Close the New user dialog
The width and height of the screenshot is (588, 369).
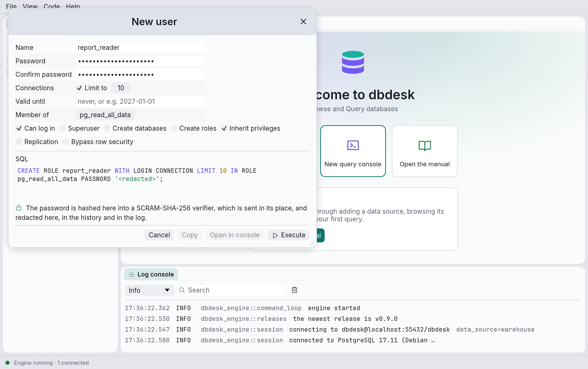pos(303,22)
